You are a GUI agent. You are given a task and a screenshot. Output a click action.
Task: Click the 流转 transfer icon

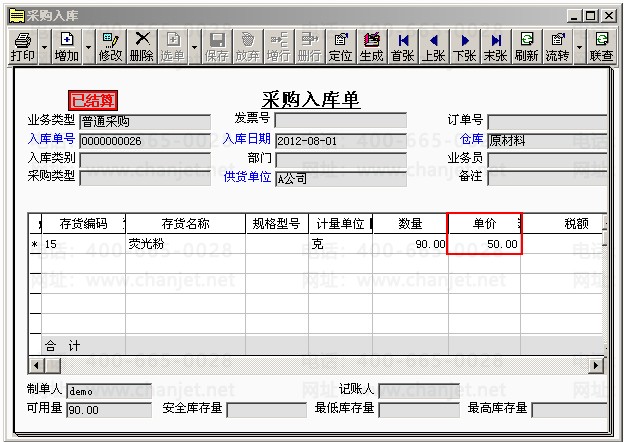[x=558, y=47]
